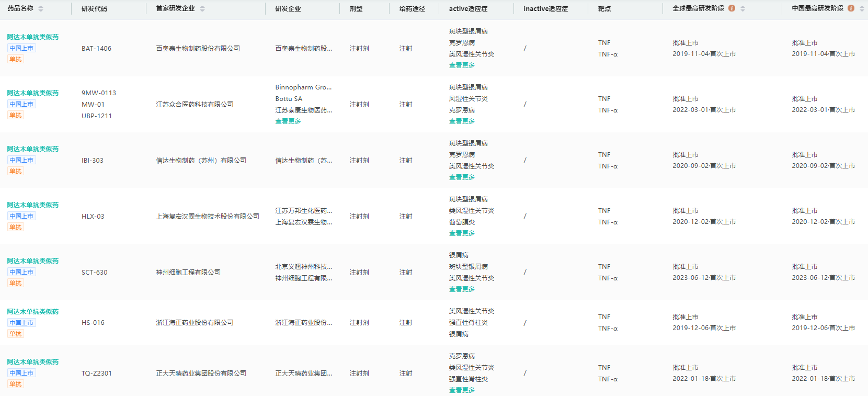Expand 查看更多 indications in HLX-03 row

(x=462, y=233)
